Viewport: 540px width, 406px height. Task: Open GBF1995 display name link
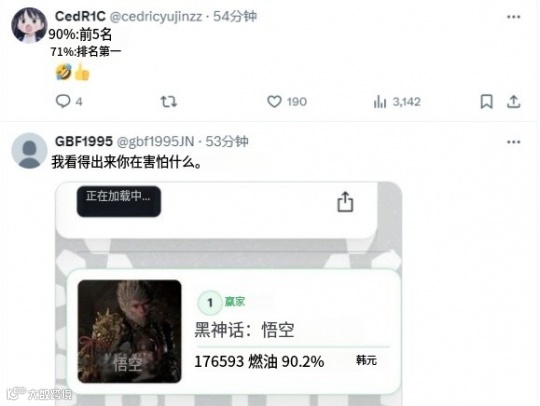84,141
